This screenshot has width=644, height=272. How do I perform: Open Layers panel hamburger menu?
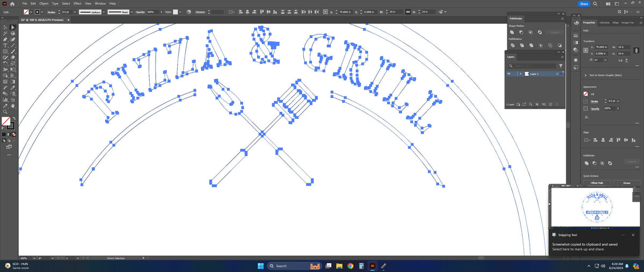(x=562, y=57)
